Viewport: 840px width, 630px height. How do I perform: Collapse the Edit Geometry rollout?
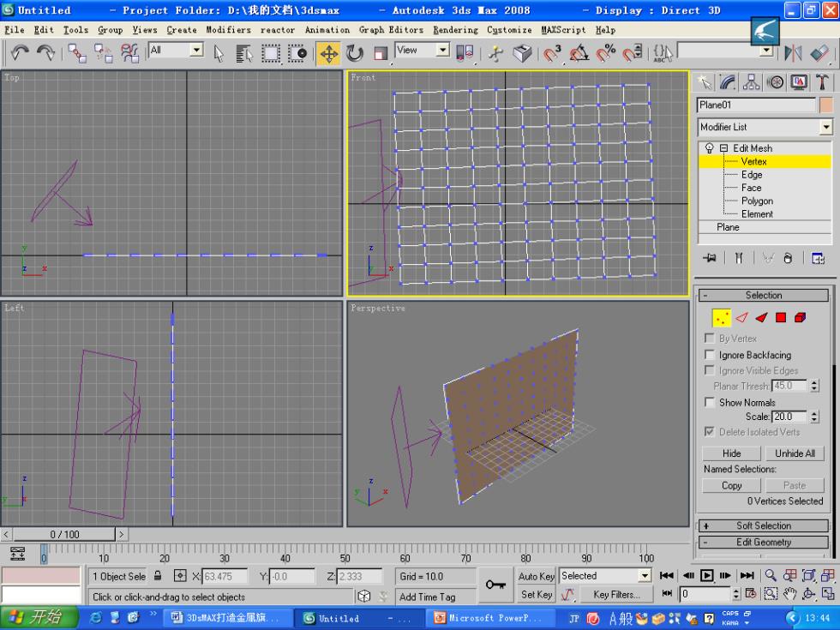coord(763,542)
